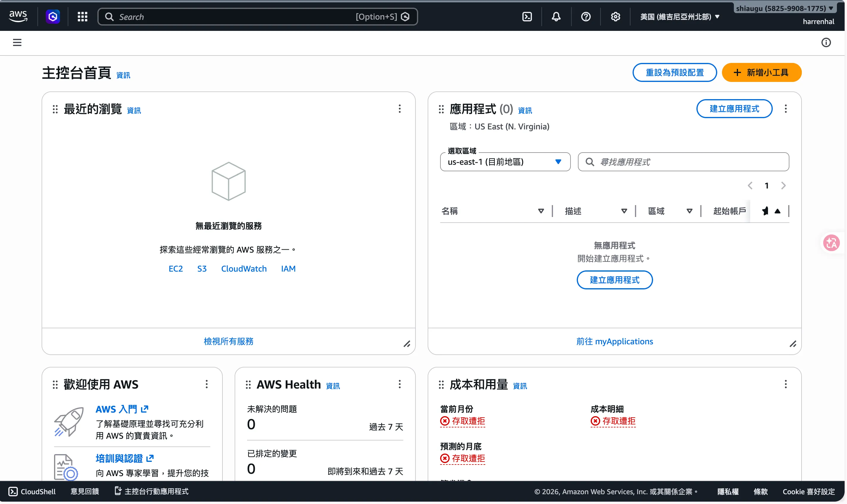Viewport: 847px width, 504px height.
Task: Go to previous page of applications
Action: coord(750,186)
